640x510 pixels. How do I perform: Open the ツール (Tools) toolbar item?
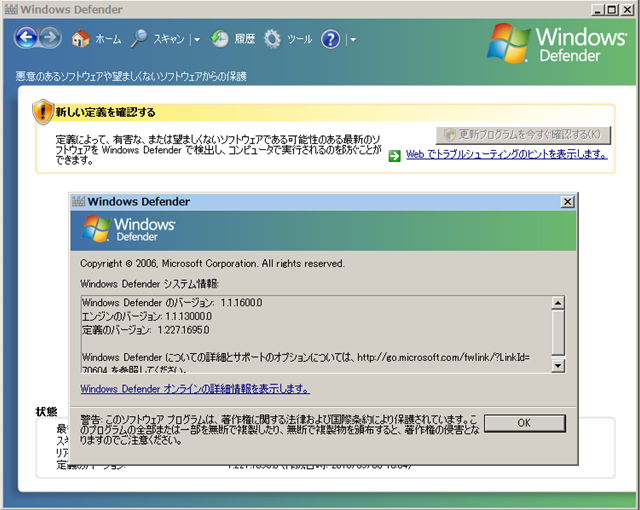click(x=300, y=39)
